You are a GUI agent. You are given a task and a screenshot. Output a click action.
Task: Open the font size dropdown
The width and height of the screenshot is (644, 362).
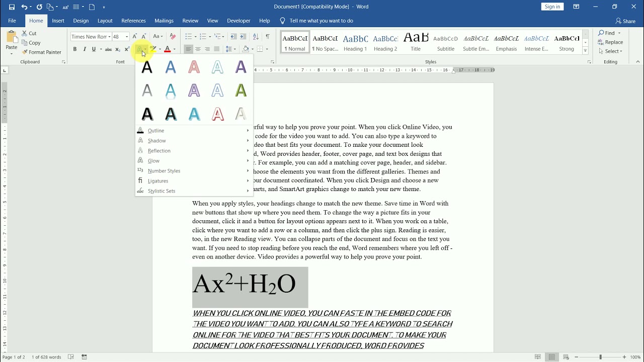[127, 37]
